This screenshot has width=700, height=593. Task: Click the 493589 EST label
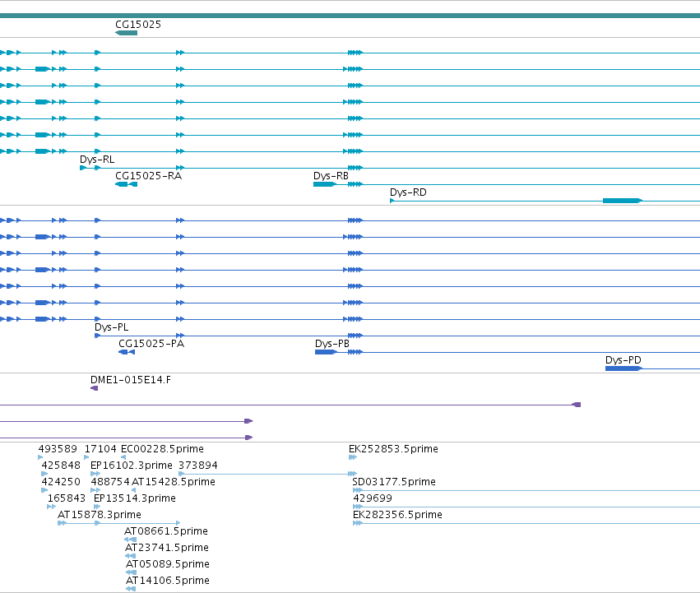[x=58, y=449]
